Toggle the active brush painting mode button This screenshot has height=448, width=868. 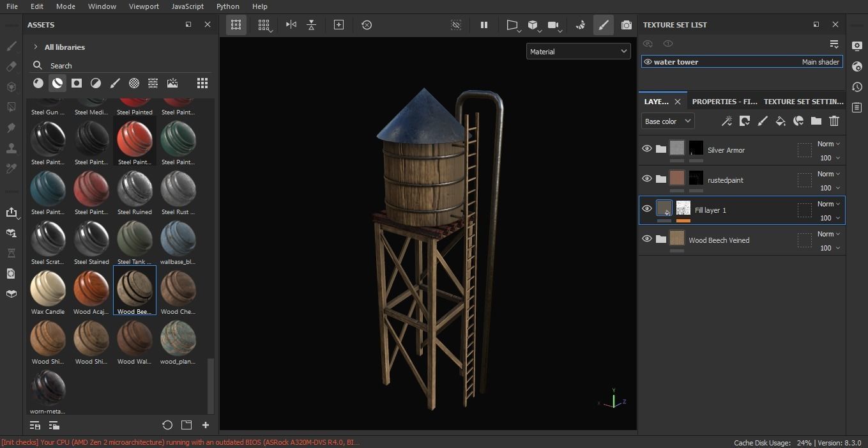coord(603,25)
